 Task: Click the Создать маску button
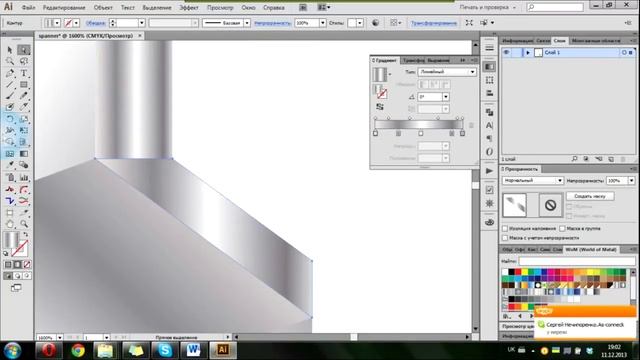tap(590, 196)
